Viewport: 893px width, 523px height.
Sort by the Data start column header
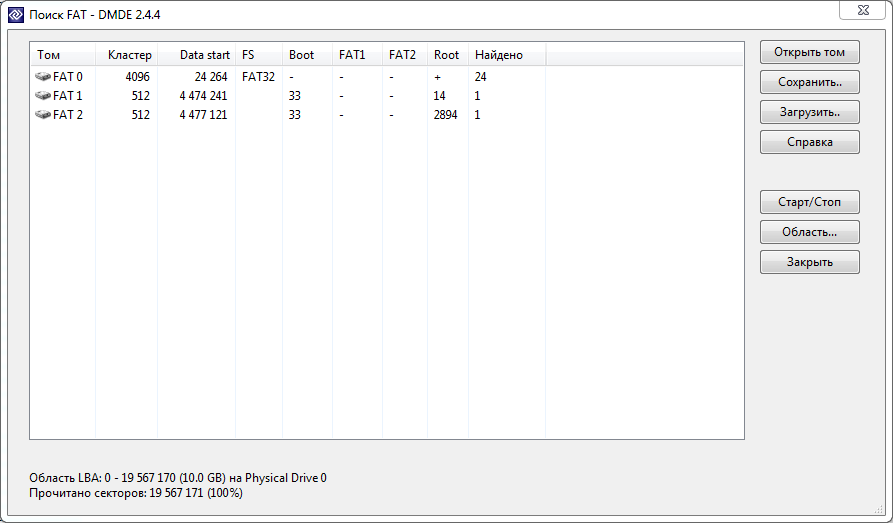coord(196,55)
